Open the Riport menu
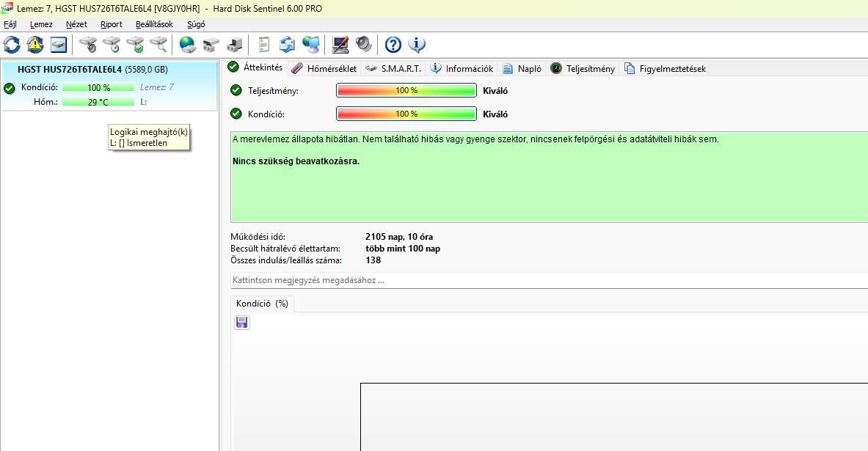 [112, 24]
